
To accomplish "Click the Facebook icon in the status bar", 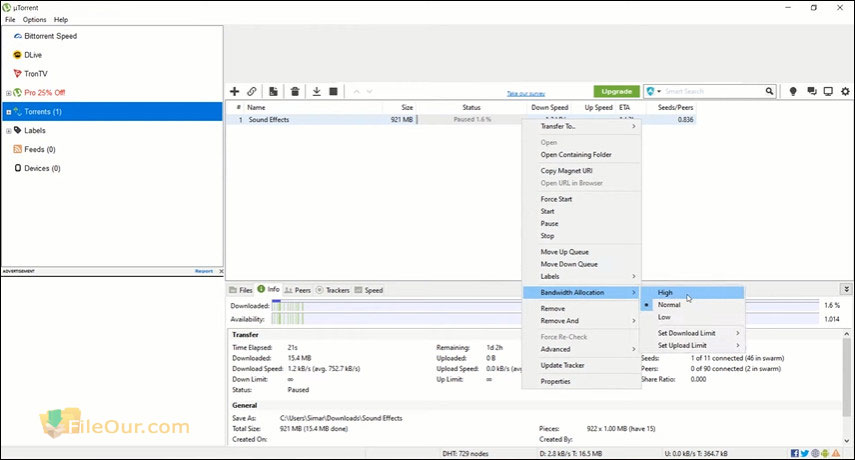I will [x=793, y=453].
